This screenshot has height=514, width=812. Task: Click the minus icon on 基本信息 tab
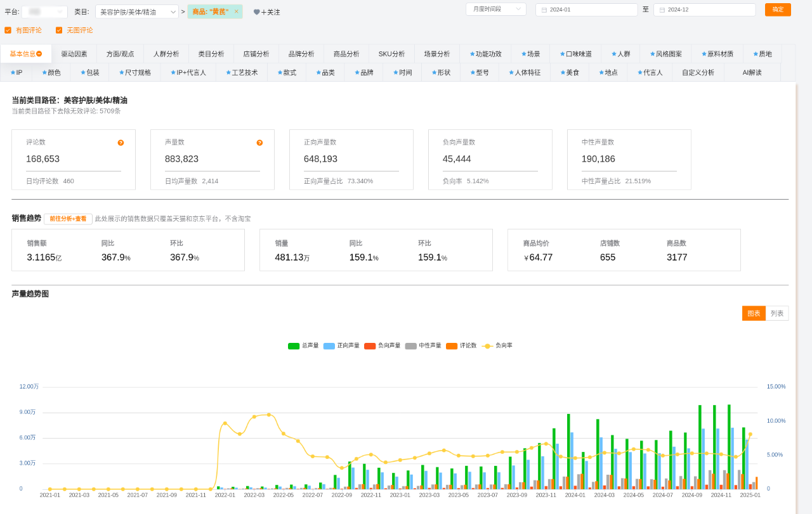click(39, 54)
